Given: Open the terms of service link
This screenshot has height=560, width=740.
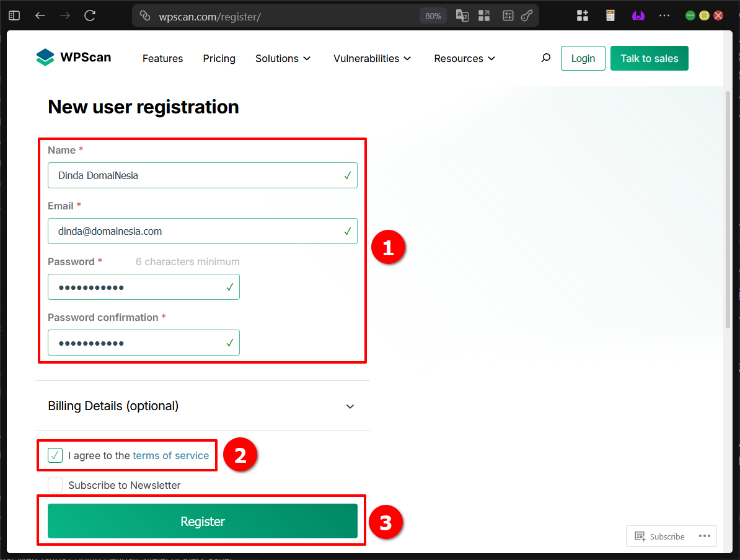Looking at the screenshot, I should click(171, 455).
